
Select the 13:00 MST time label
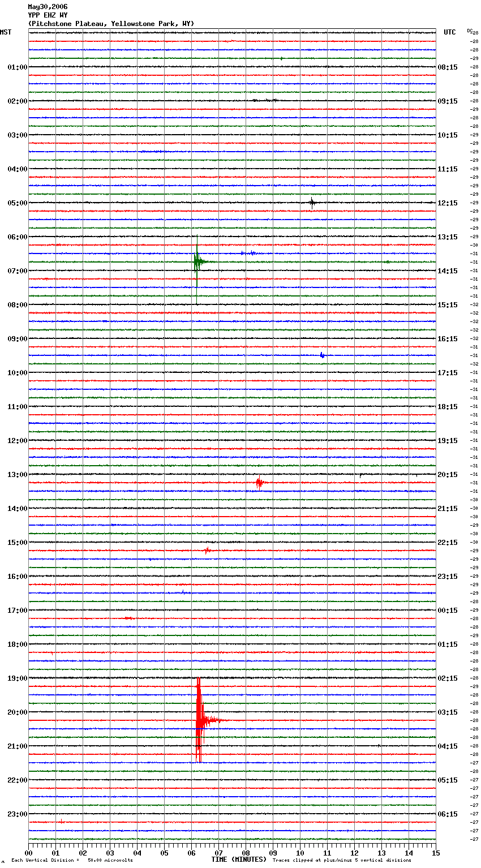pyautogui.click(x=17, y=475)
